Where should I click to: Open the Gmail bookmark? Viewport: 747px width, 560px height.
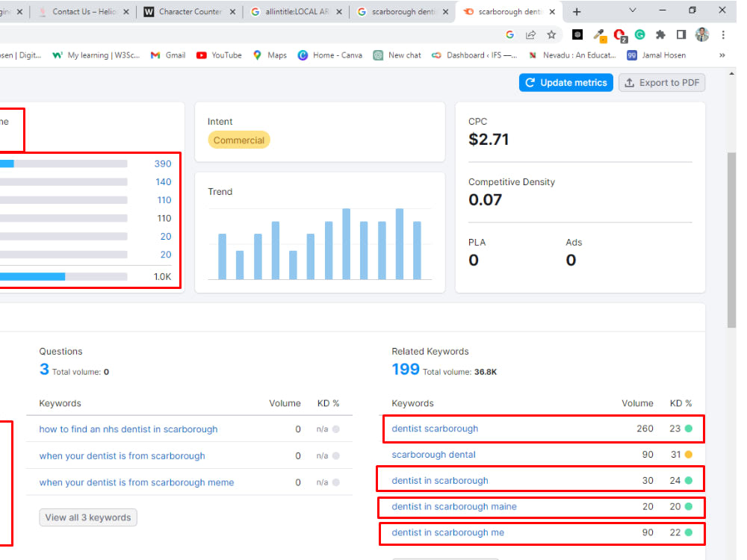pos(167,55)
